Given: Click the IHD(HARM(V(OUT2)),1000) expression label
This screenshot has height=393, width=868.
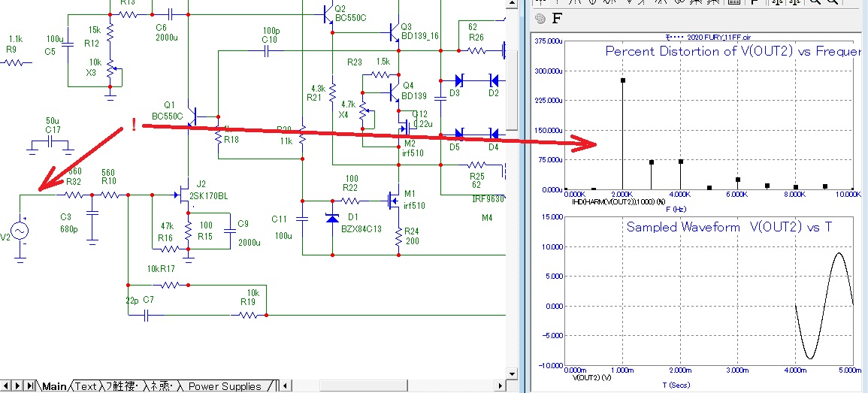Looking at the screenshot, I should coord(618,201).
